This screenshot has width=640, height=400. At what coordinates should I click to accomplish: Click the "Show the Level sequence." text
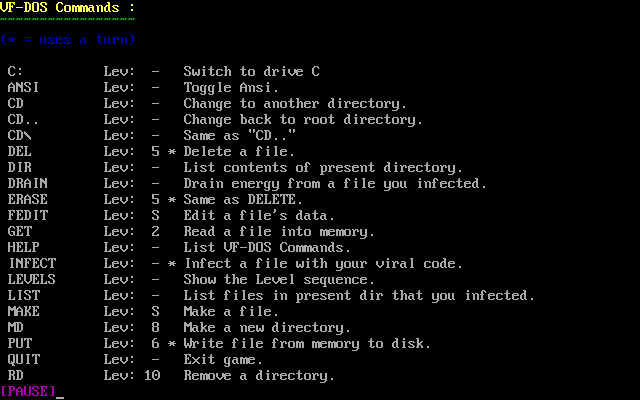279,279
